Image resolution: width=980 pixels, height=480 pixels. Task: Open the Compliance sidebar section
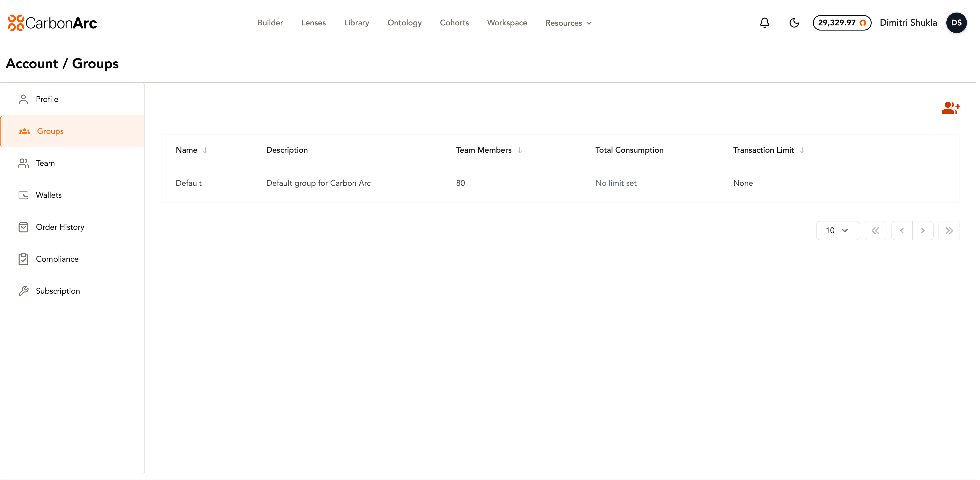(x=57, y=259)
